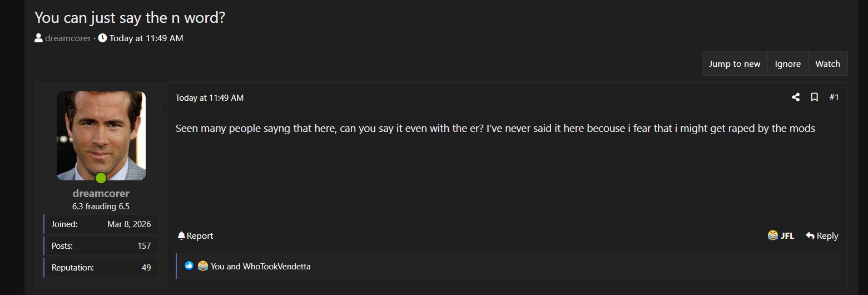Click the clock icon beside thread date
Viewport: 868px width, 295px height.
click(x=102, y=38)
